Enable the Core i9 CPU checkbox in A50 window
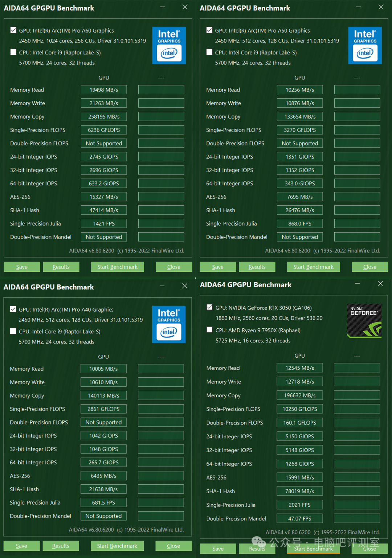The height and width of the screenshot is (558, 392). pyautogui.click(x=209, y=52)
